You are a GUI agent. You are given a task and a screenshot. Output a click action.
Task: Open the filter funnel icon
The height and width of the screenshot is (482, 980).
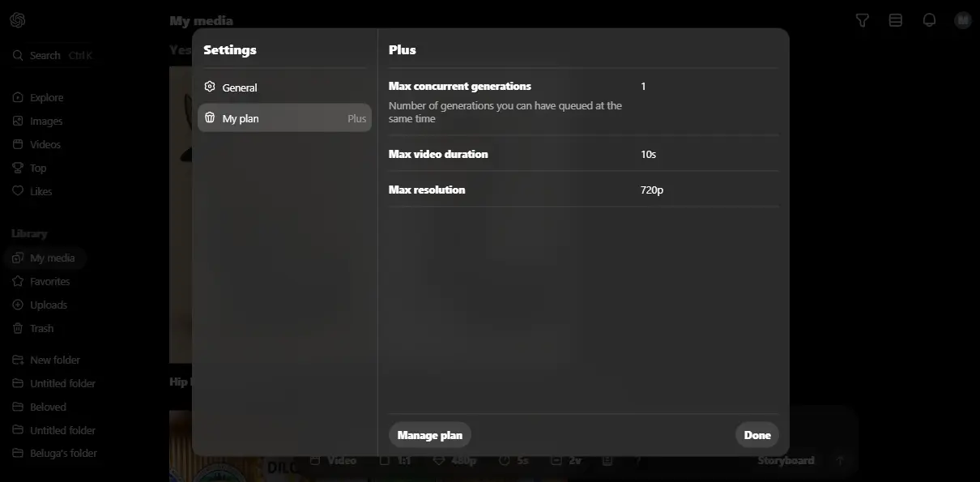point(863,20)
